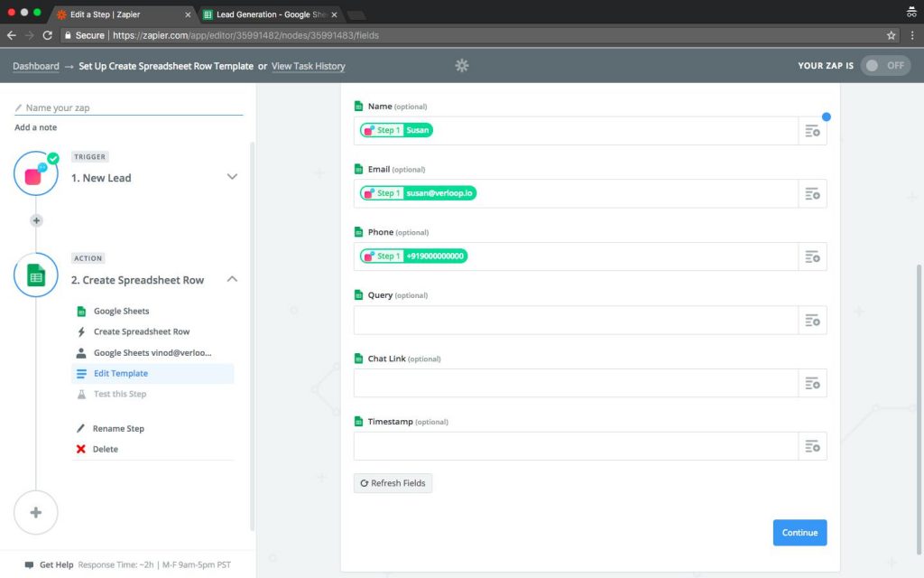The width and height of the screenshot is (924, 578).
Task: Bookmark page with star icon
Action: [891, 35]
